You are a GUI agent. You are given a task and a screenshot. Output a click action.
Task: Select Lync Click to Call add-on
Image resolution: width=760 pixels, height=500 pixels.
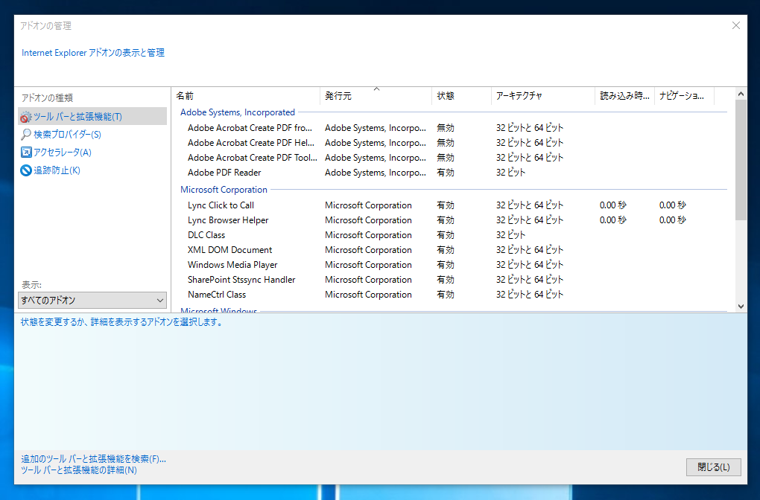[453, 205]
